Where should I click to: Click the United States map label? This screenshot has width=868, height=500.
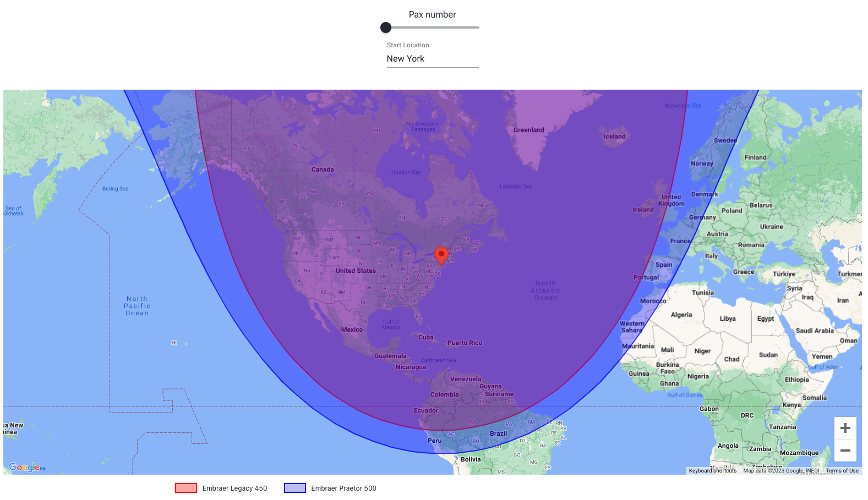(x=356, y=271)
